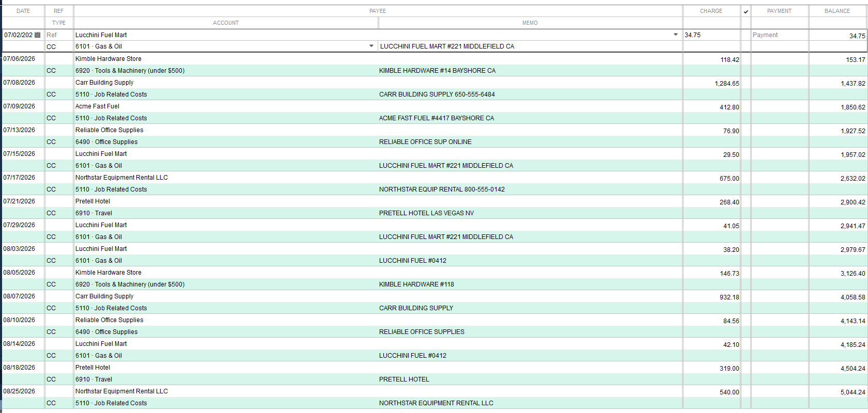Click the Payment input field
The width and height of the screenshot is (868, 413).
coord(780,35)
